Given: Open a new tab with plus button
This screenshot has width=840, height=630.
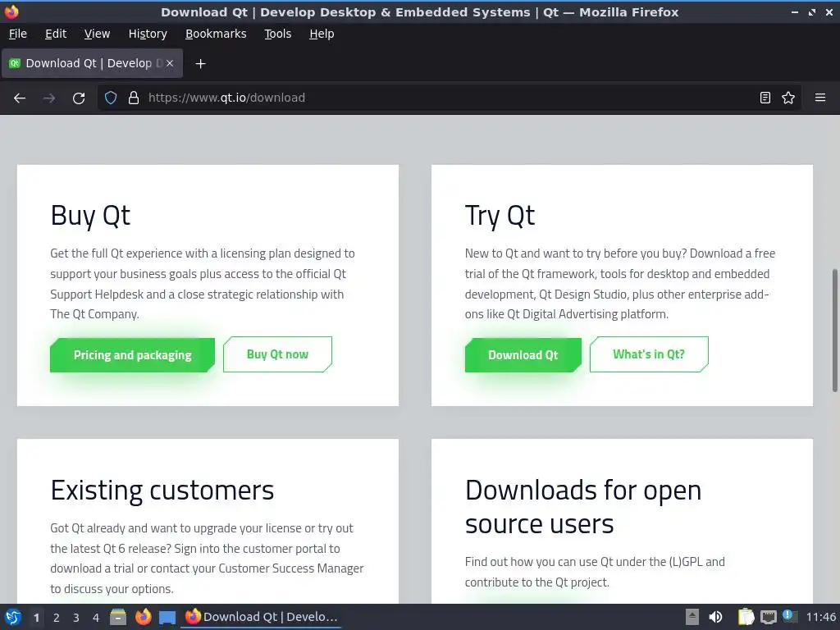Looking at the screenshot, I should point(200,64).
